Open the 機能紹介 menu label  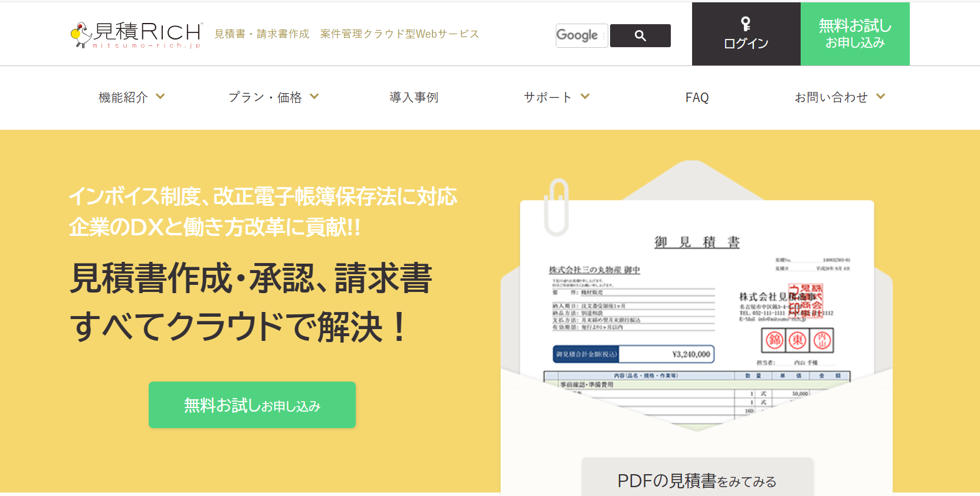123,97
